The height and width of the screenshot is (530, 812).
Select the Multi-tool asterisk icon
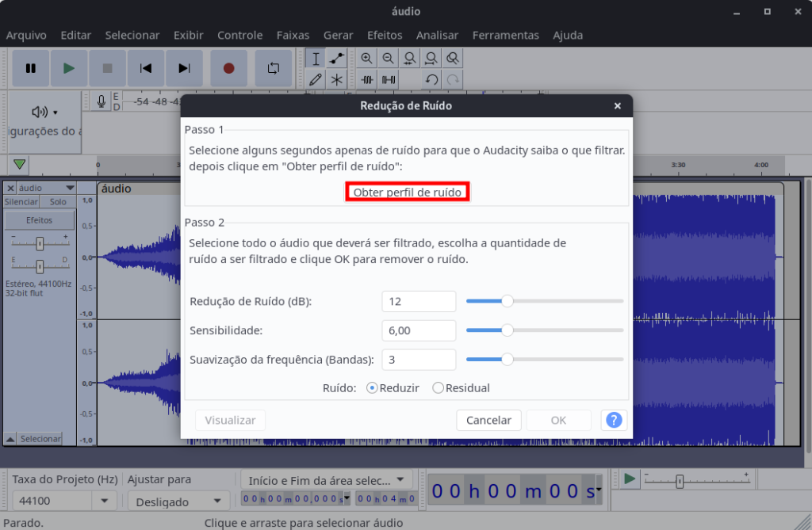pos(336,80)
